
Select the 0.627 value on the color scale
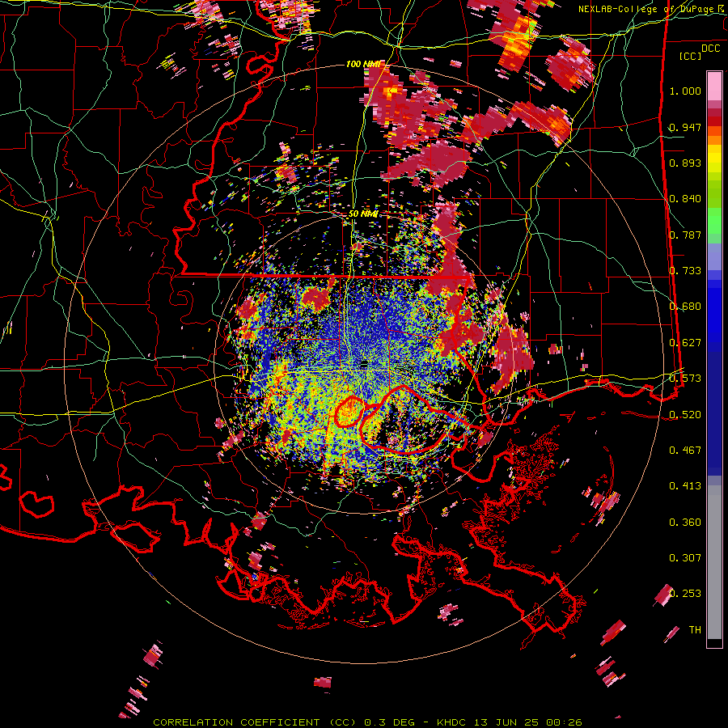coord(685,343)
